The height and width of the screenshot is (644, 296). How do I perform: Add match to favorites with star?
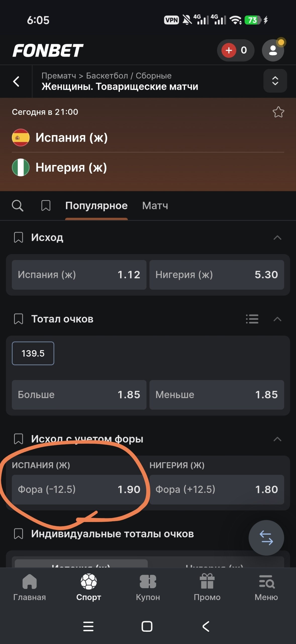278,112
